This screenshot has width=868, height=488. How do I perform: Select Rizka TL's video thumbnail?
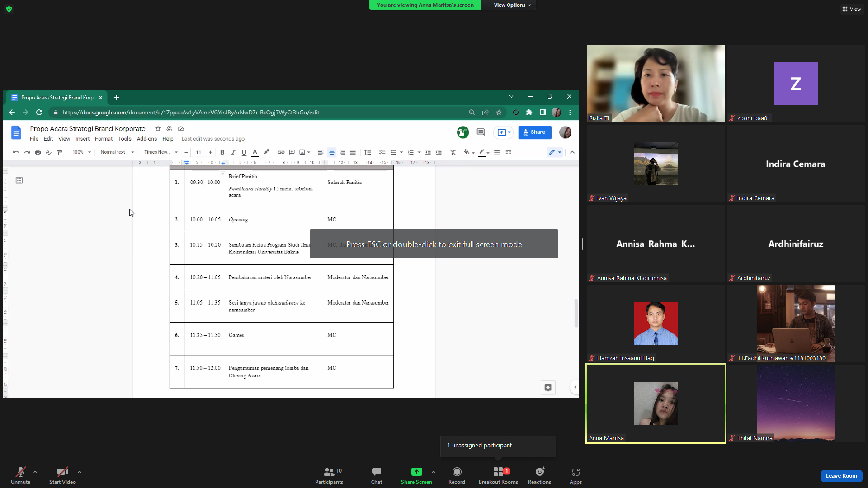point(656,84)
